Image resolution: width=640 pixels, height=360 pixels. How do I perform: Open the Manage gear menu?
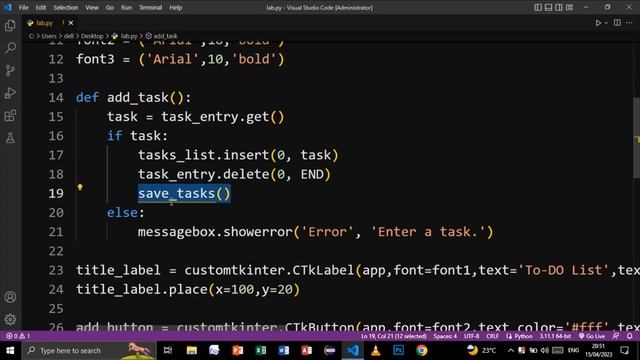(10, 319)
